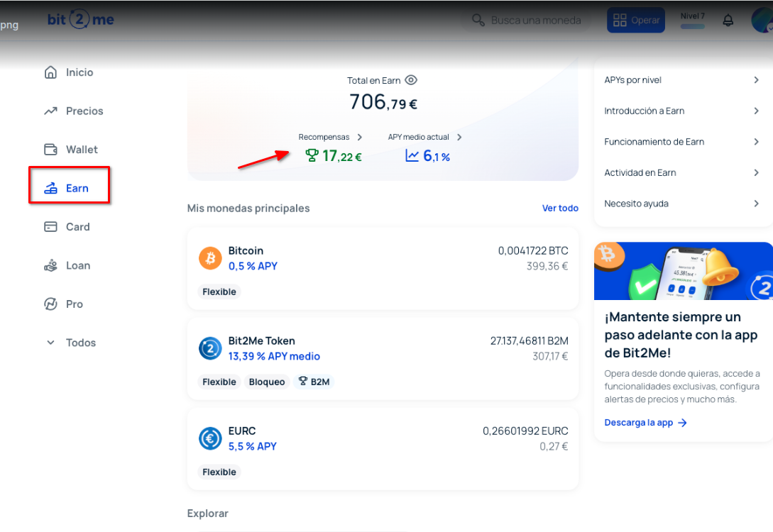Click the user avatar in header
The image size is (773, 532).
pyautogui.click(x=762, y=20)
